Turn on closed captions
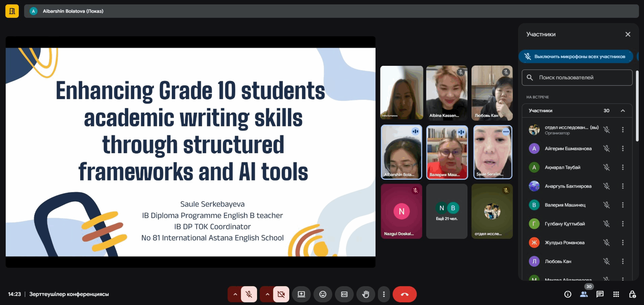Image resolution: width=644 pixels, height=305 pixels. point(344,294)
